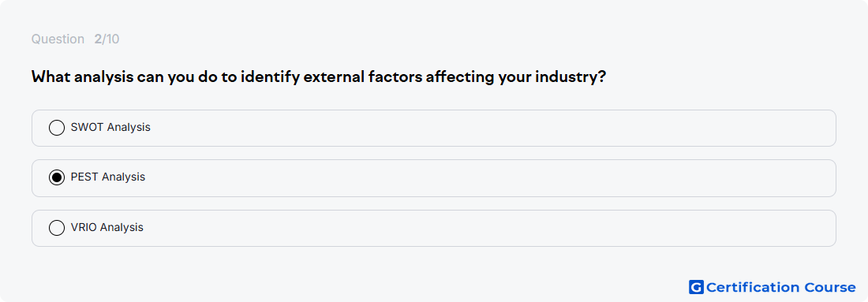Click the word 'Certification' in the footer logo

(753, 287)
